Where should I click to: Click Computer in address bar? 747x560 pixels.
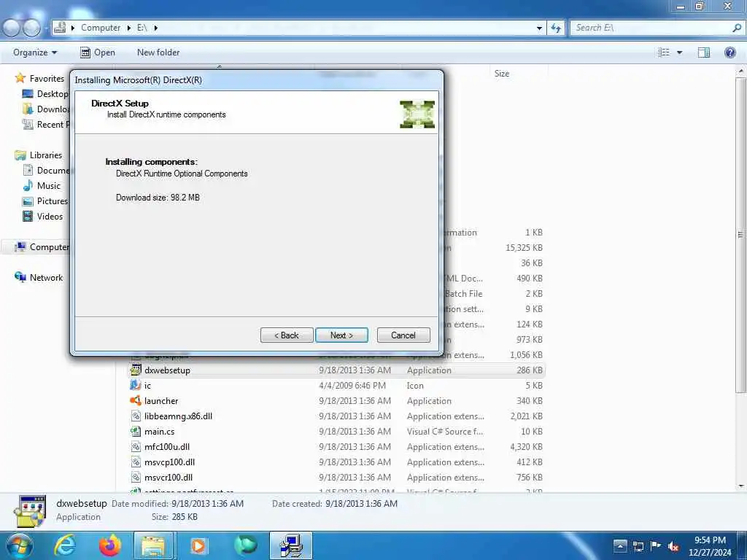(x=101, y=28)
